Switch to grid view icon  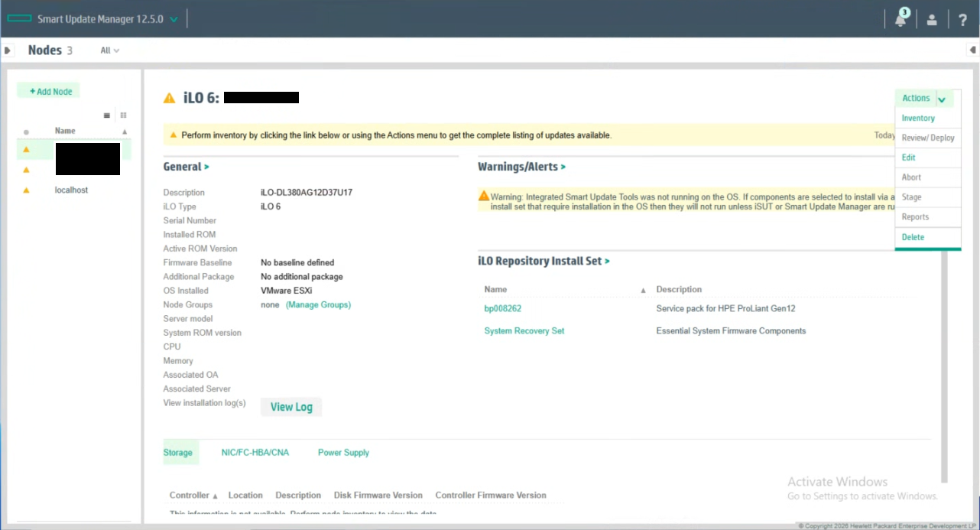click(123, 115)
